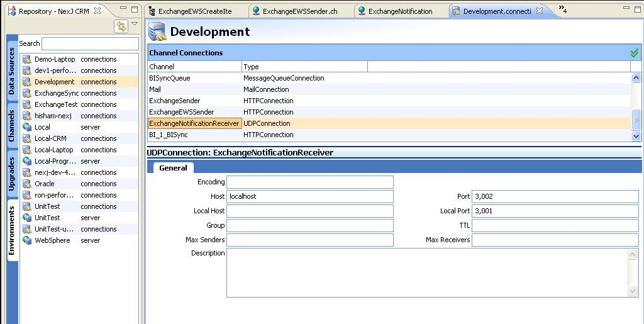Switch to the Data Sources side tab

11,70
